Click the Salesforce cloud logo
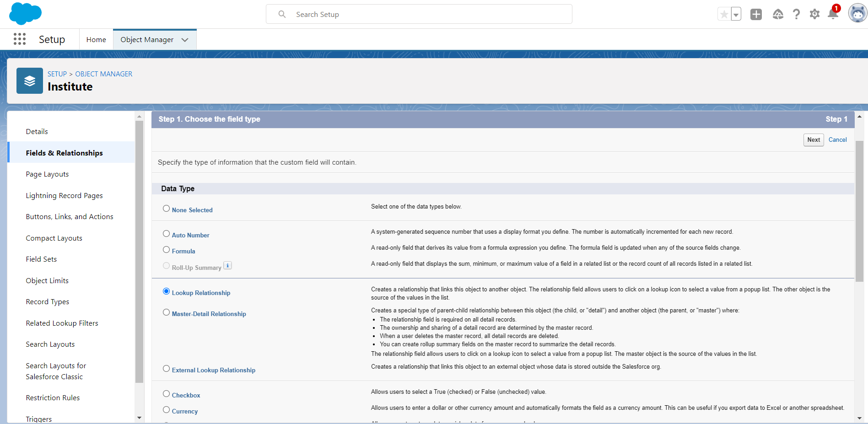This screenshot has height=424, width=868. pyautogui.click(x=25, y=14)
